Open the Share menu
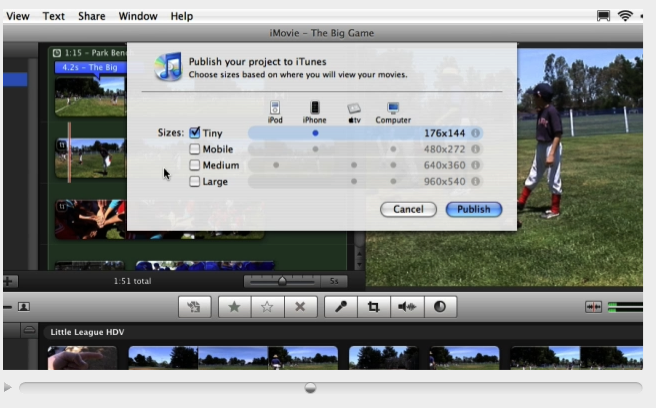656x408 pixels. [92, 16]
